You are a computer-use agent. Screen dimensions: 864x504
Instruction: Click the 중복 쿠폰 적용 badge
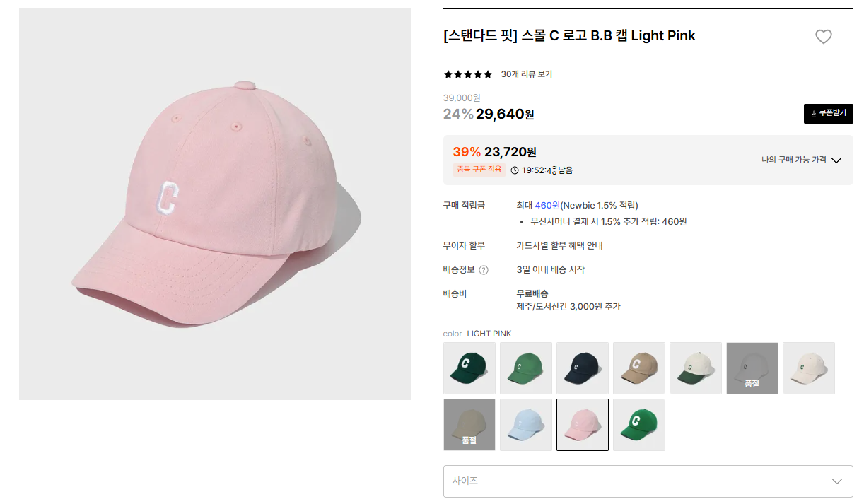point(479,170)
